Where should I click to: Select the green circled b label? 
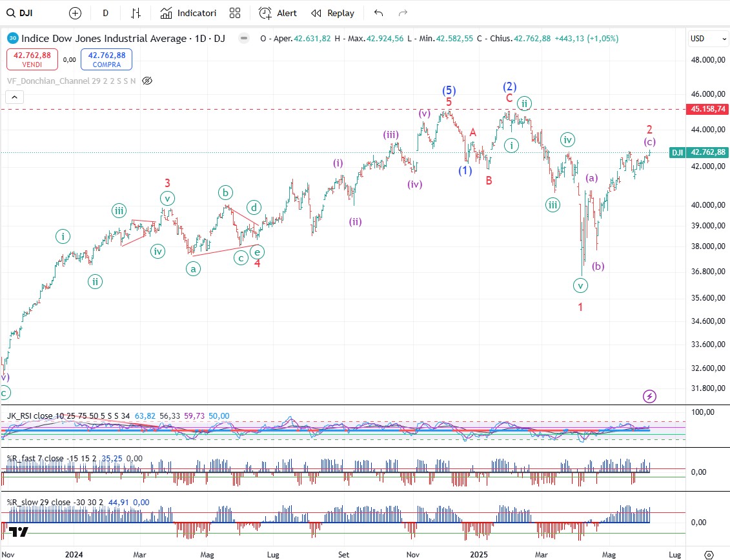[225, 193]
